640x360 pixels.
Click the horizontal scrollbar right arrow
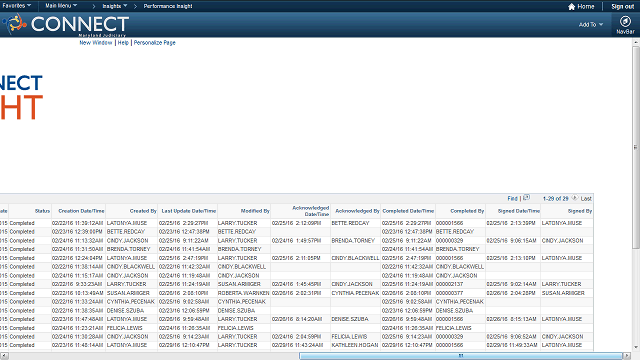627,356
